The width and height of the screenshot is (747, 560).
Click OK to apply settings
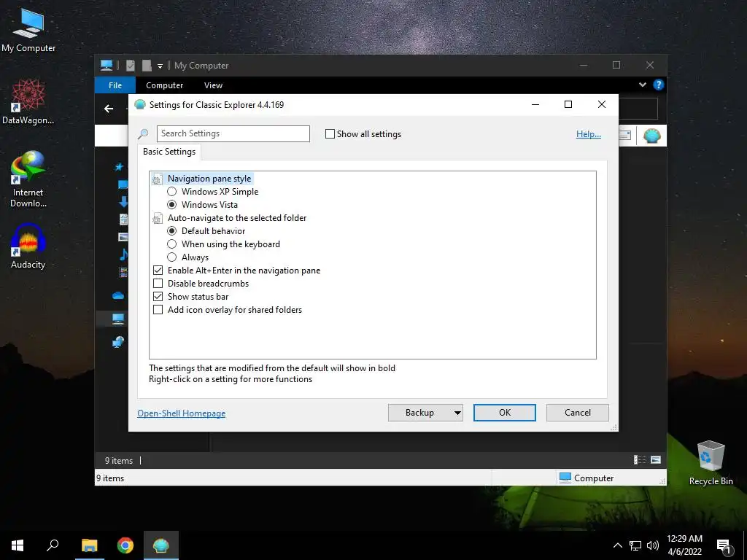pyautogui.click(x=505, y=413)
